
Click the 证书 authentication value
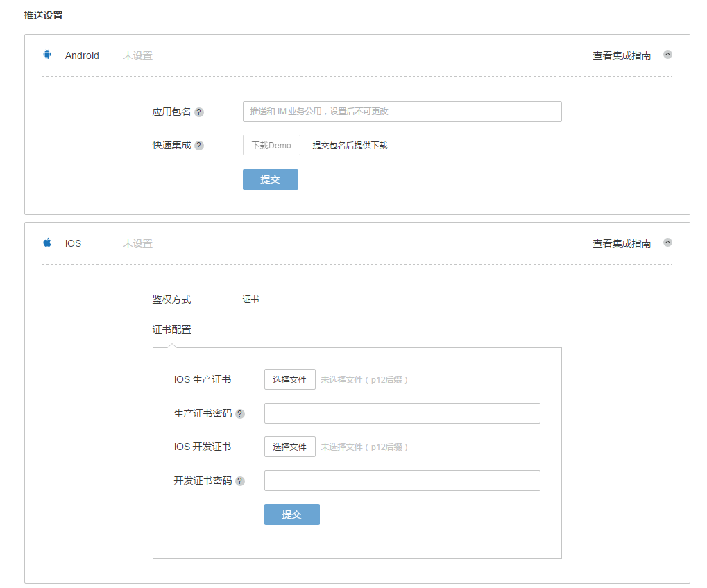[x=250, y=299]
